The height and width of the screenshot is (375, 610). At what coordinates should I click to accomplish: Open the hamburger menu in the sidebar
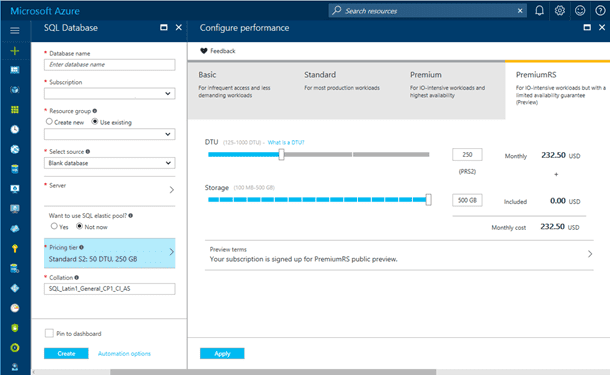(x=15, y=30)
